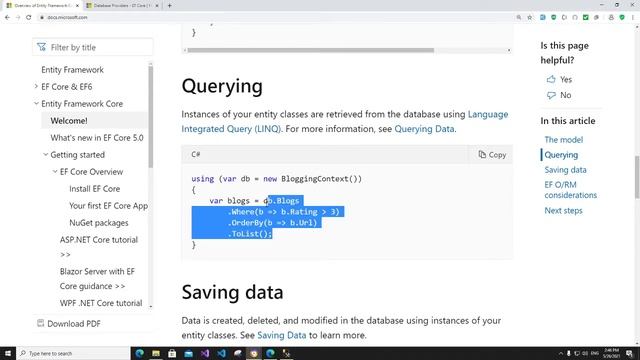The height and width of the screenshot is (360, 640).
Task: Jump to EF O/RM considerations
Action: [571, 190]
